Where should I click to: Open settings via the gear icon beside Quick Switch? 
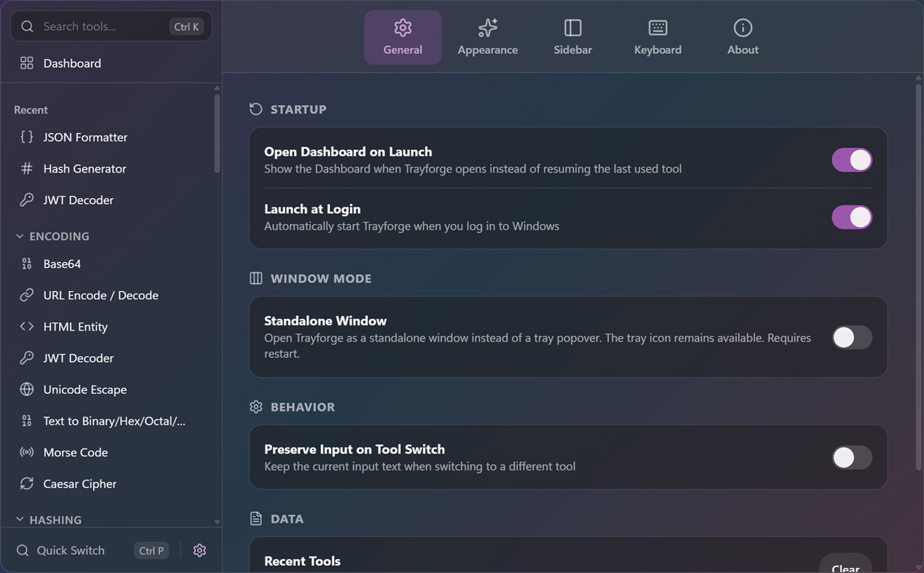pyautogui.click(x=200, y=550)
